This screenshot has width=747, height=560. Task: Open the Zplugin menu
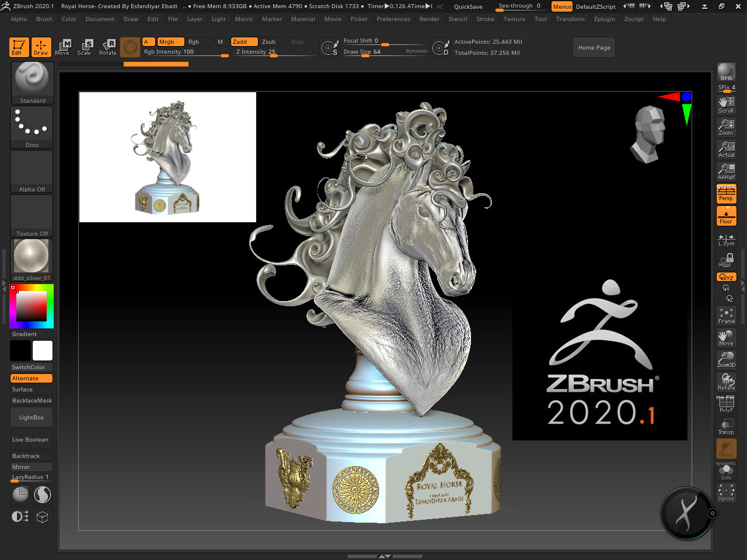[x=605, y=19]
